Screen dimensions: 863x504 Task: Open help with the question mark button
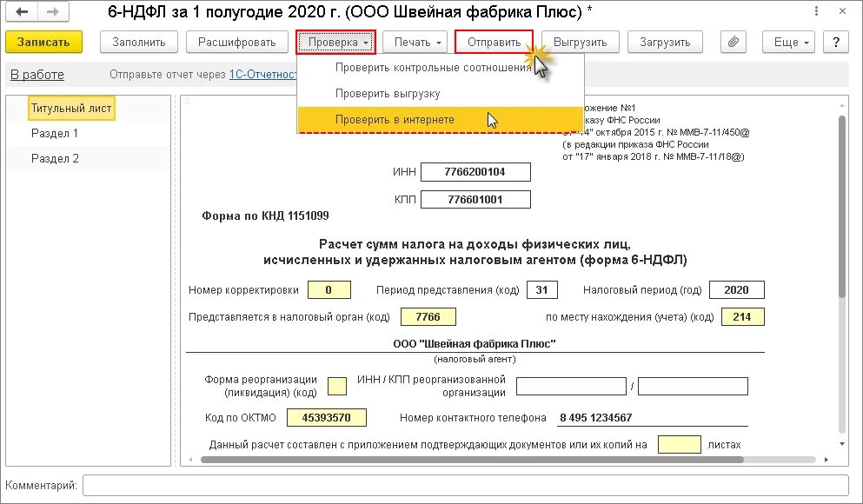pyautogui.click(x=836, y=42)
